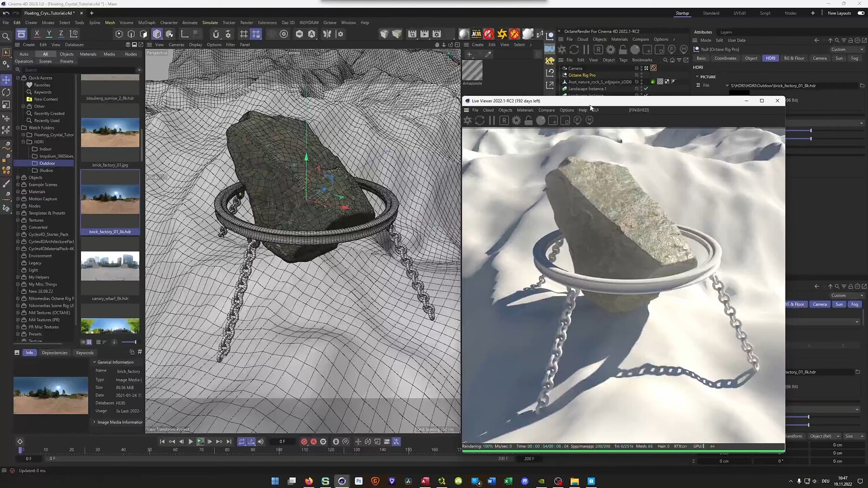This screenshot has width=868, height=488.
Task: Toggle timeline loop playback button
Action: [x=242, y=442]
